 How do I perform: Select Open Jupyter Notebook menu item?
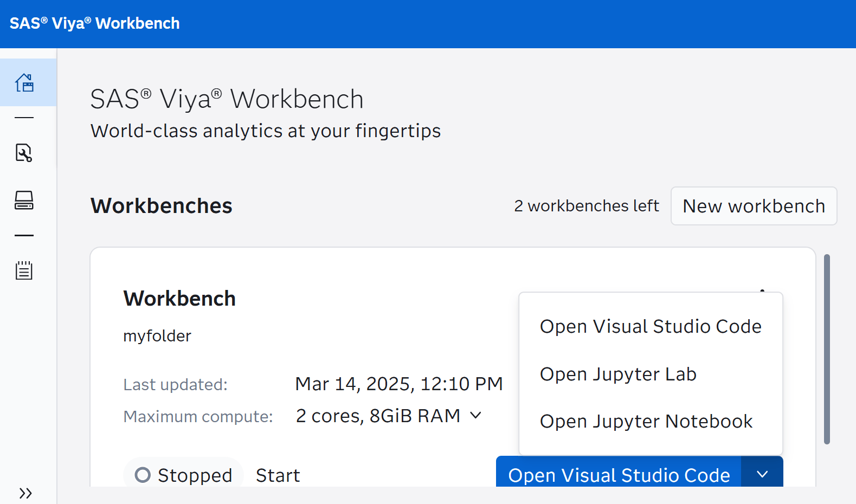[x=646, y=421]
